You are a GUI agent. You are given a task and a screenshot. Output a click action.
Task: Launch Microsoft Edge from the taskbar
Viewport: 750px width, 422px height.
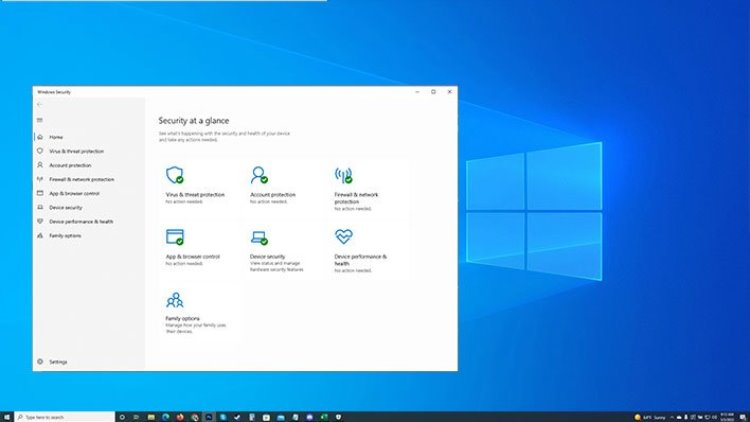click(165, 417)
